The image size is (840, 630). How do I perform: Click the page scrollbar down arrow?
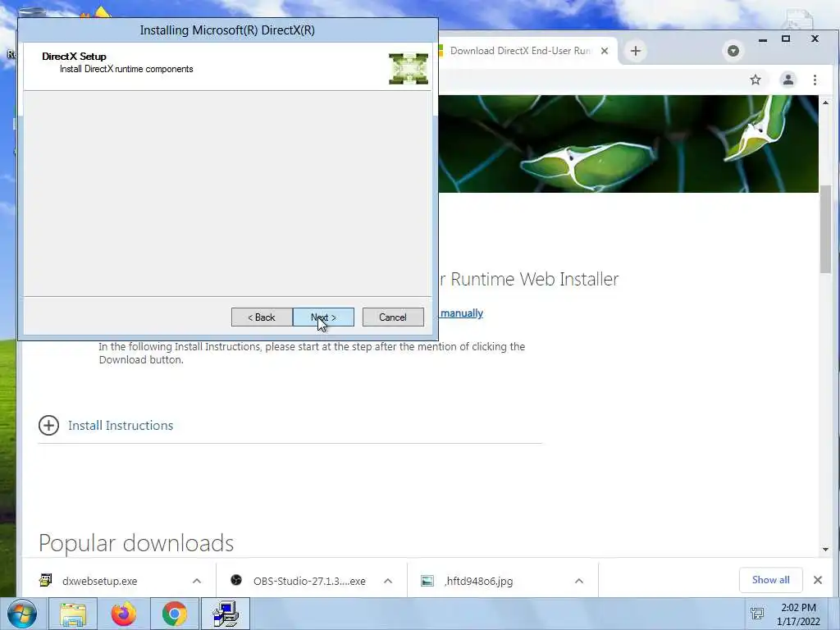pos(825,550)
